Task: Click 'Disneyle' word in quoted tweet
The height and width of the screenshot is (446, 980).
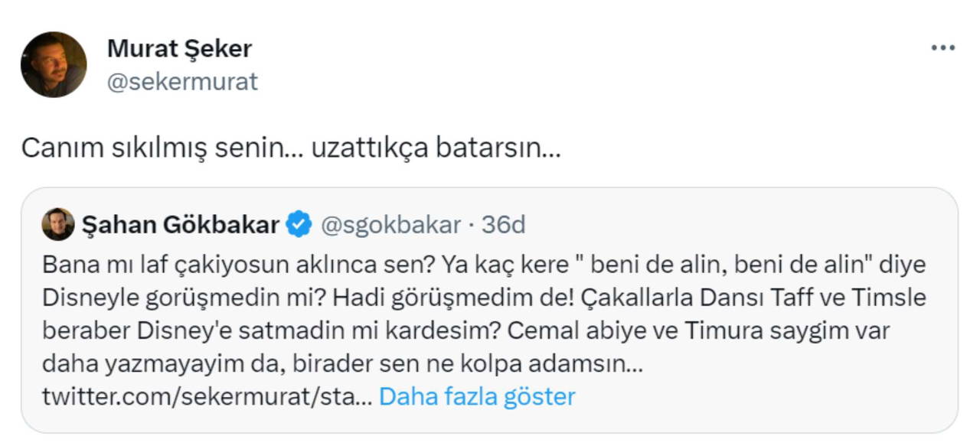Action: coord(86,298)
